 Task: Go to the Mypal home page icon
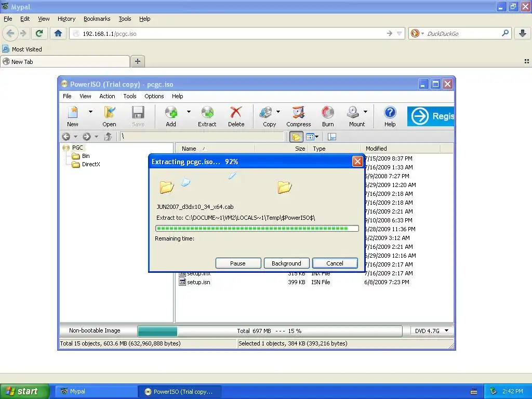(x=58, y=33)
